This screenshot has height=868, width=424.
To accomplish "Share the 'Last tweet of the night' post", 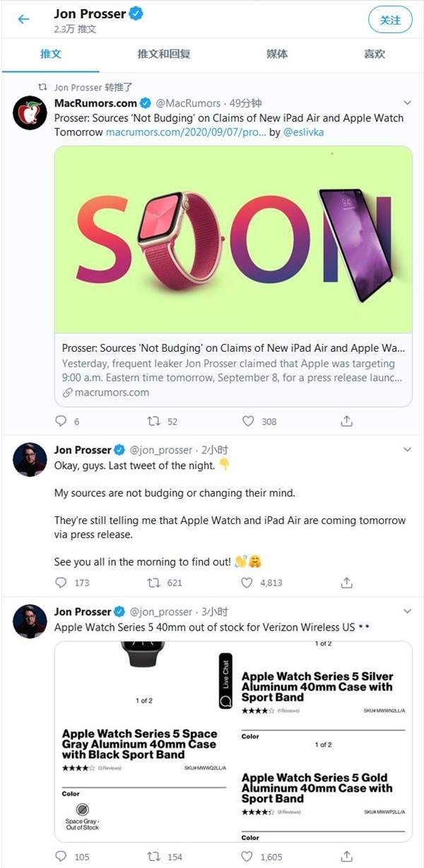I will click(346, 583).
